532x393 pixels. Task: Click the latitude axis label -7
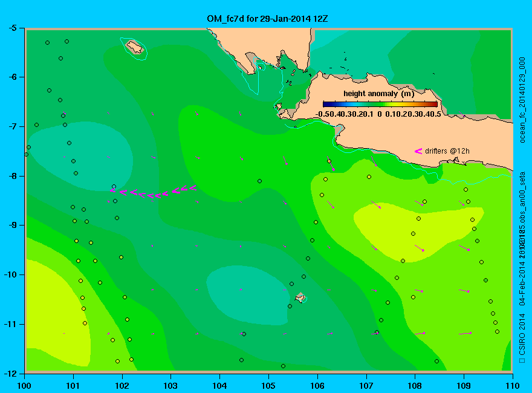[12, 126]
